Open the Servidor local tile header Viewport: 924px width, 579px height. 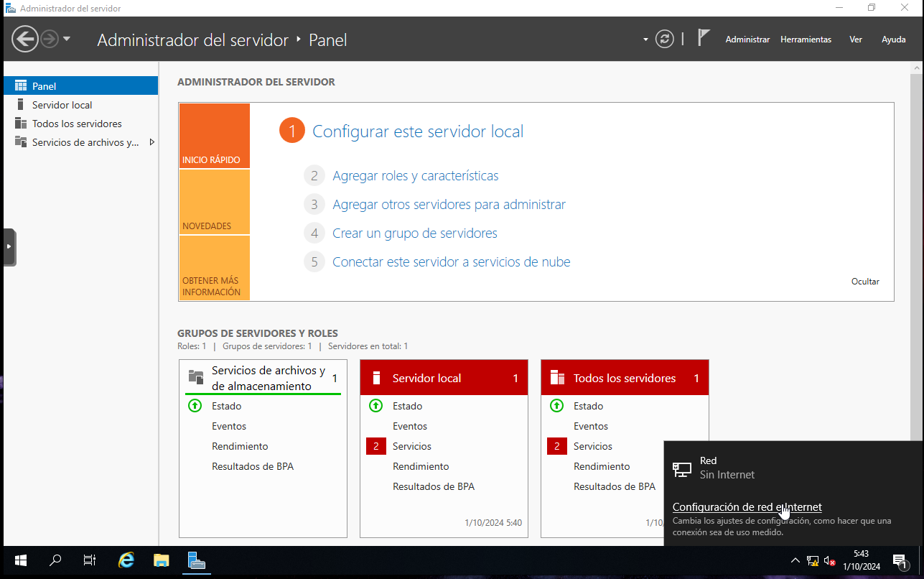[x=444, y=378]
